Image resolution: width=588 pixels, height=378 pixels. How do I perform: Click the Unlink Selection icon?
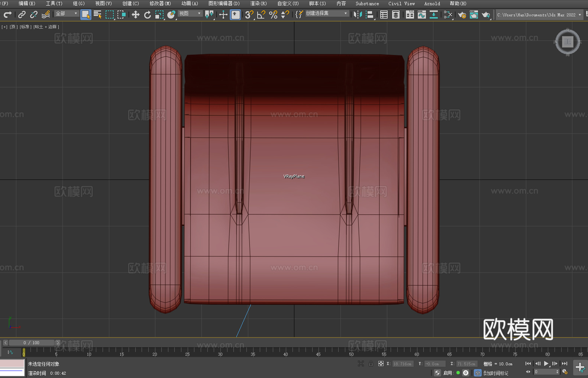[x=34, y=14]
